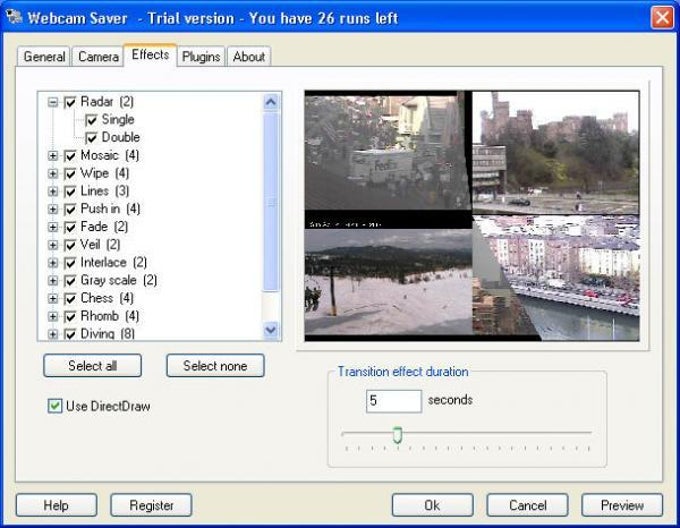Expand the Mosaic effect group
Image resolution: width=680 pixels, height=528 pixels.
click(53, 156)
